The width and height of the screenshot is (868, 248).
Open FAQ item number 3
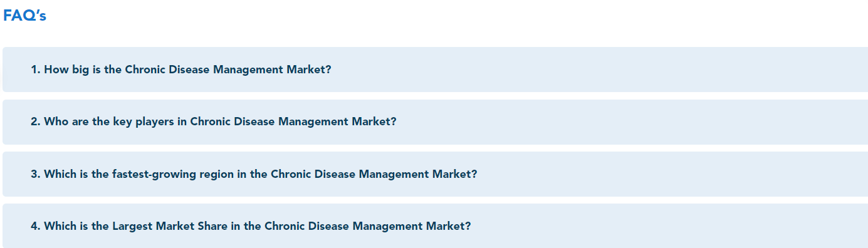435,174
